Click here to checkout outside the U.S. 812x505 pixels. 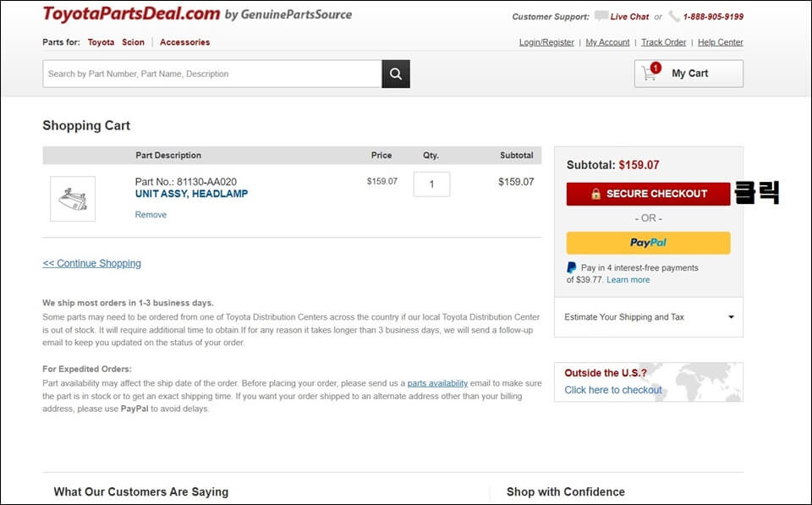tap(613, 390)
